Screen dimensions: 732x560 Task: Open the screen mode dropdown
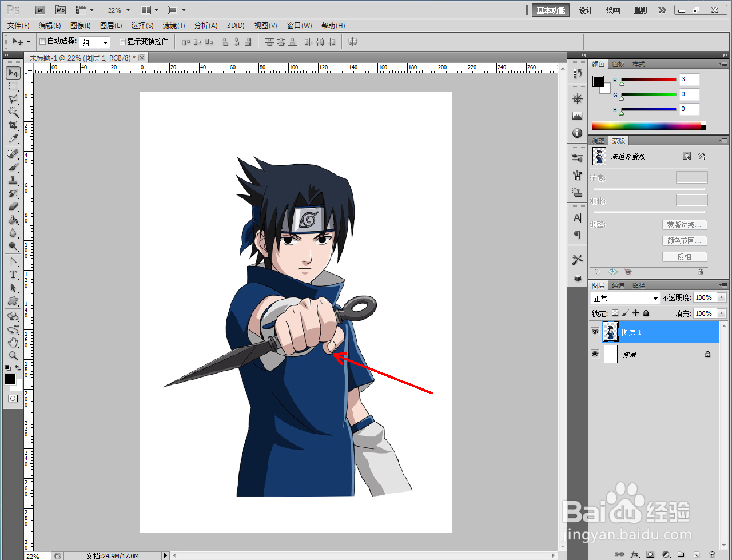(177, 10)
